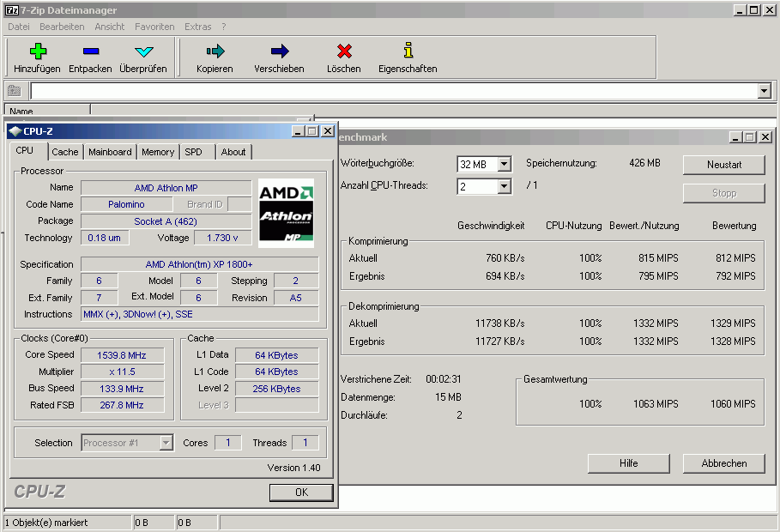Viewport: 780px width, 532px height.
Task: Click the Dekomprimierung Aktuell speed 11738 KB/s
Action: 500,323
